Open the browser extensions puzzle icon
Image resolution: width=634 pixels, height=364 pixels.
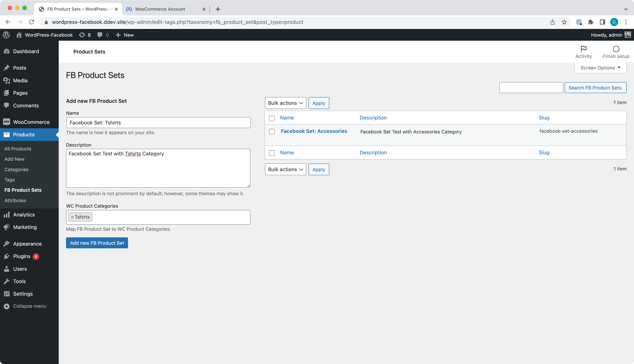(591, 22)
